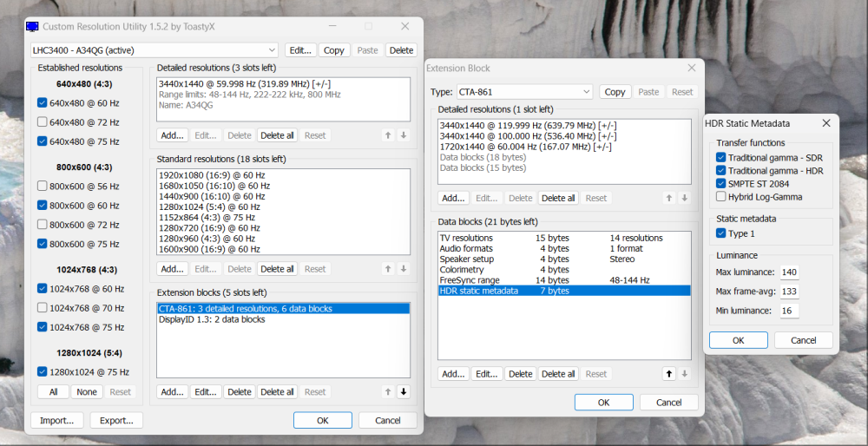Select 1720x1440 @ 60.004 Hz row
This screenshot has height=446, width=868.
pos(564,147)
